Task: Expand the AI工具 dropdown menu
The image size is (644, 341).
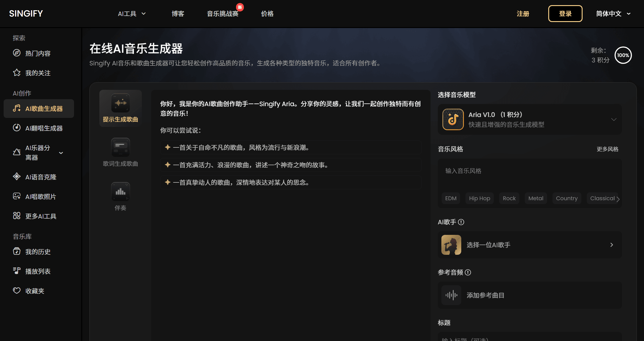Action: tap(132, 14)
